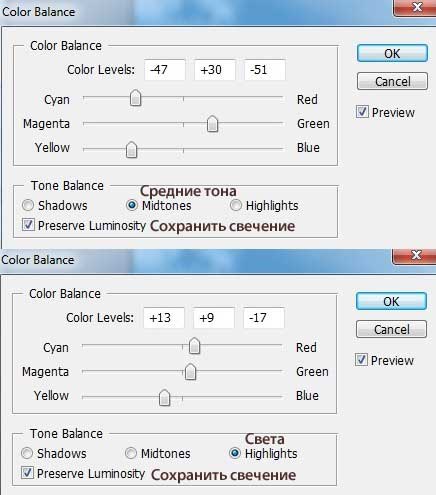Select Shadows radio in the lower dialog
The height and width of the screenshot is (495, 436).
(x=27, y=453)
